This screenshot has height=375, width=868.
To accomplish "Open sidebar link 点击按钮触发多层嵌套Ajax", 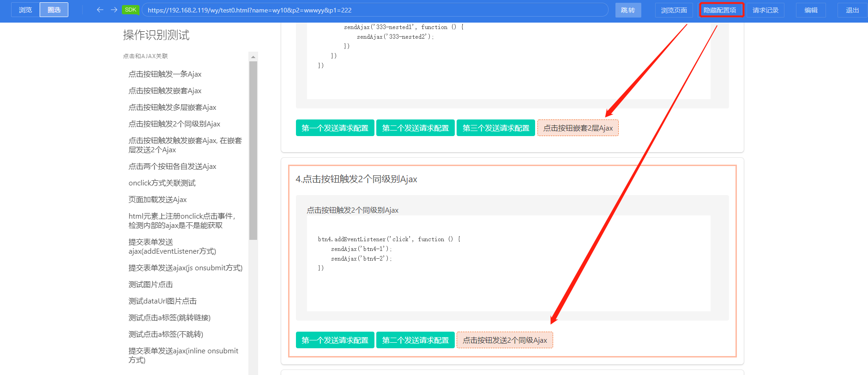I will pyautogui.click(x=172, y=107).
